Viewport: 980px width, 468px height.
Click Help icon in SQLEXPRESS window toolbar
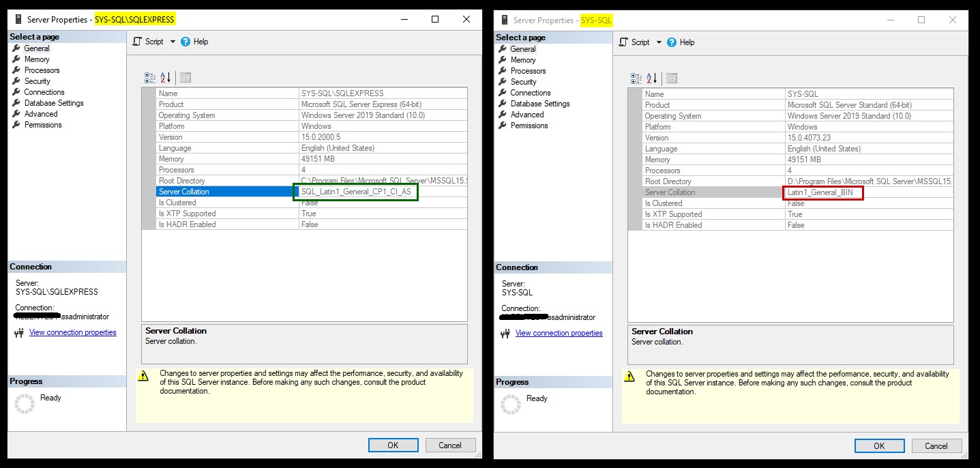coord(185,42)
